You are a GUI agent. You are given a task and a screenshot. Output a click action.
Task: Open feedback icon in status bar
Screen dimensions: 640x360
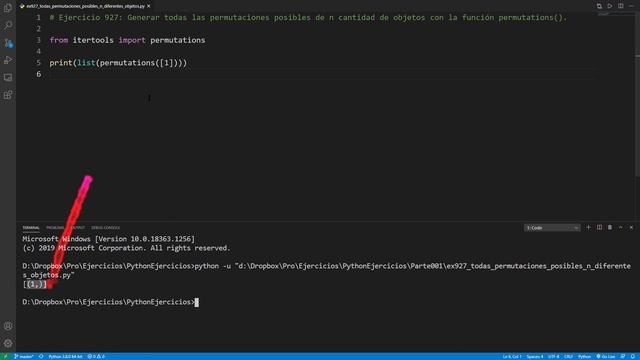(623, 356)
